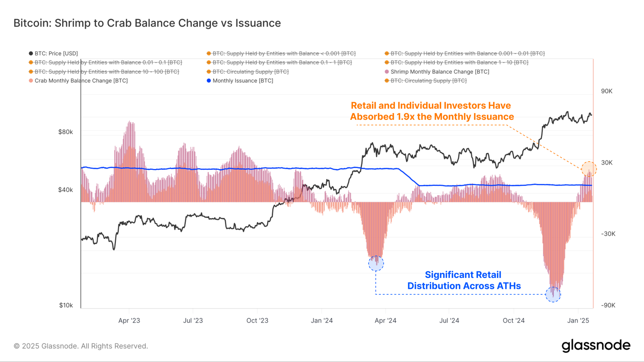Viewport: 644px width, 362px height.
Task: Enable the Balance 0.001 - 0.01 series
Action: [467, 53]
